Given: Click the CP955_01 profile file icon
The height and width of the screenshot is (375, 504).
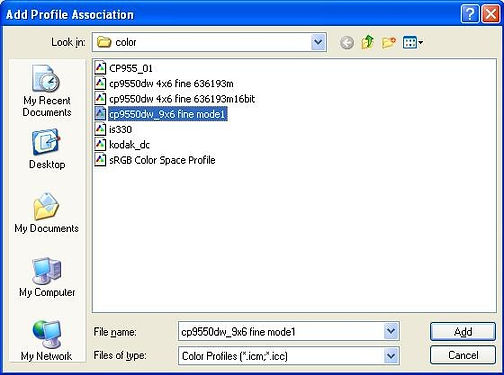Looking at the screenshot, I should (x=100, y=68).
